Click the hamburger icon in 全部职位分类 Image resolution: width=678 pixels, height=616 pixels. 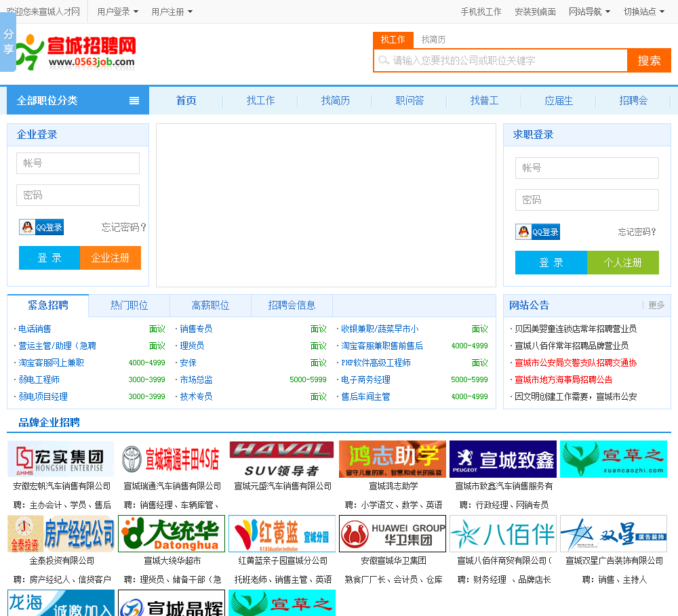[134, 101]
